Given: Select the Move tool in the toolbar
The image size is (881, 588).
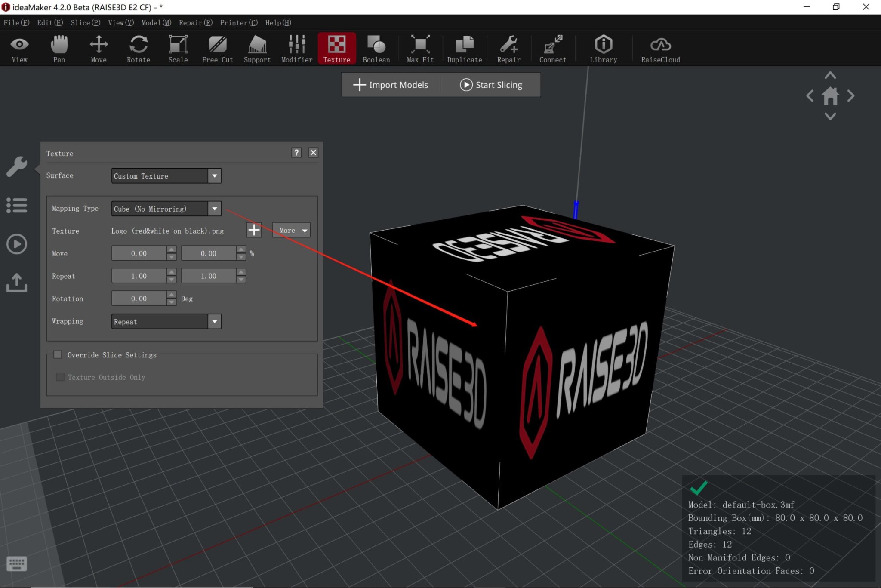Looking at the screenshot, I should (x=99, y=49).
